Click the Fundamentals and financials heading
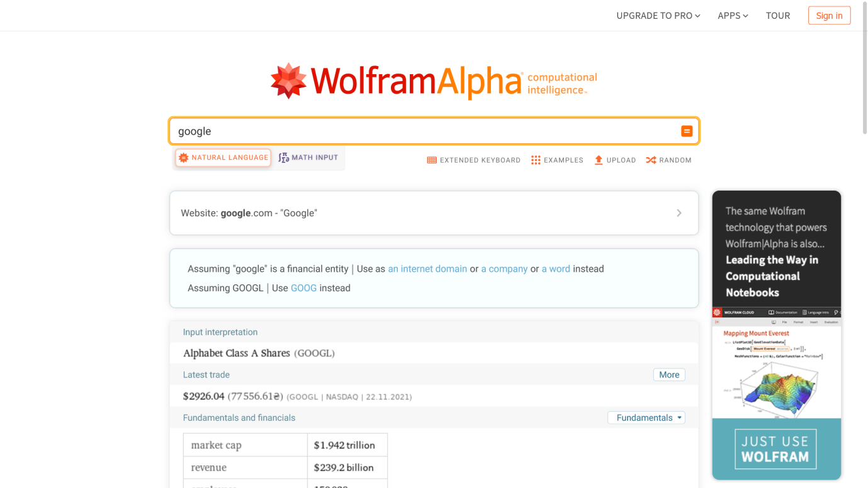 239,418
